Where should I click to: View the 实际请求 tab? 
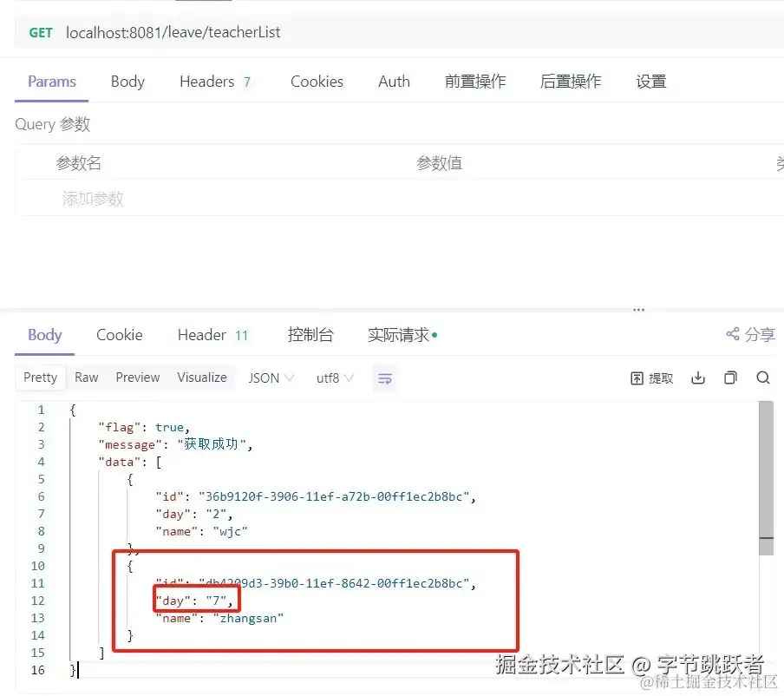[x=397, y=335]
